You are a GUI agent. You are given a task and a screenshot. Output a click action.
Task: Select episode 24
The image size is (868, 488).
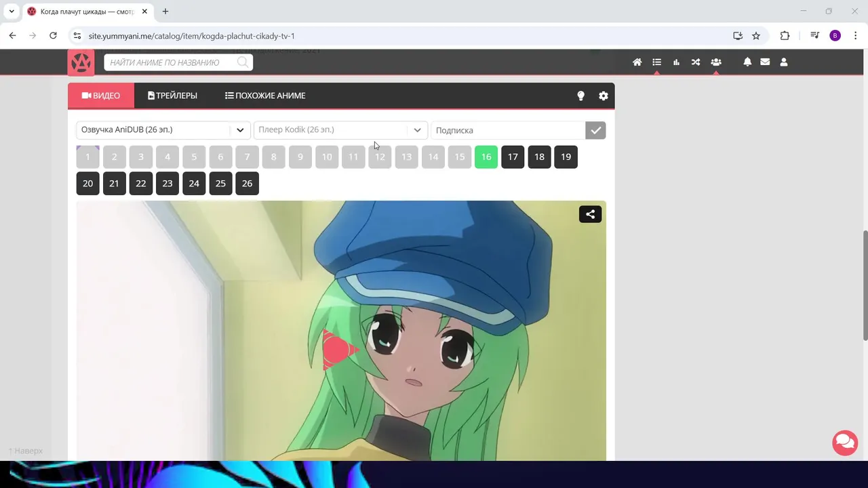tap(194, 183)
